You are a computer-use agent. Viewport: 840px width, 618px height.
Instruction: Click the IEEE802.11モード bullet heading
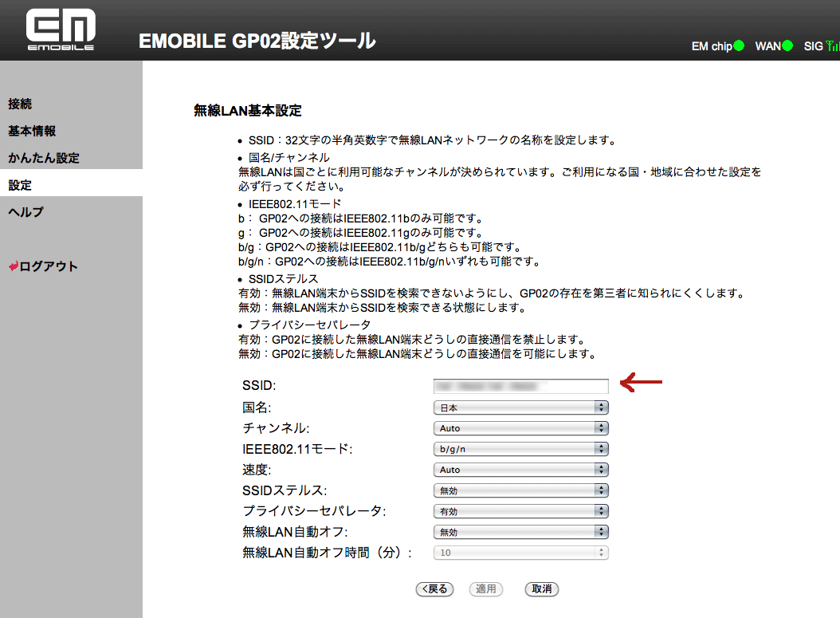point(295,203)
